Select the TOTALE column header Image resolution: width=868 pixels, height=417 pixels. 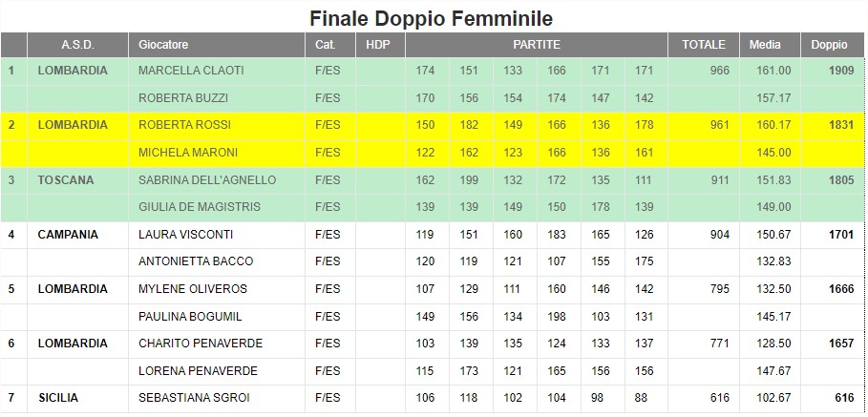[704, 45]
